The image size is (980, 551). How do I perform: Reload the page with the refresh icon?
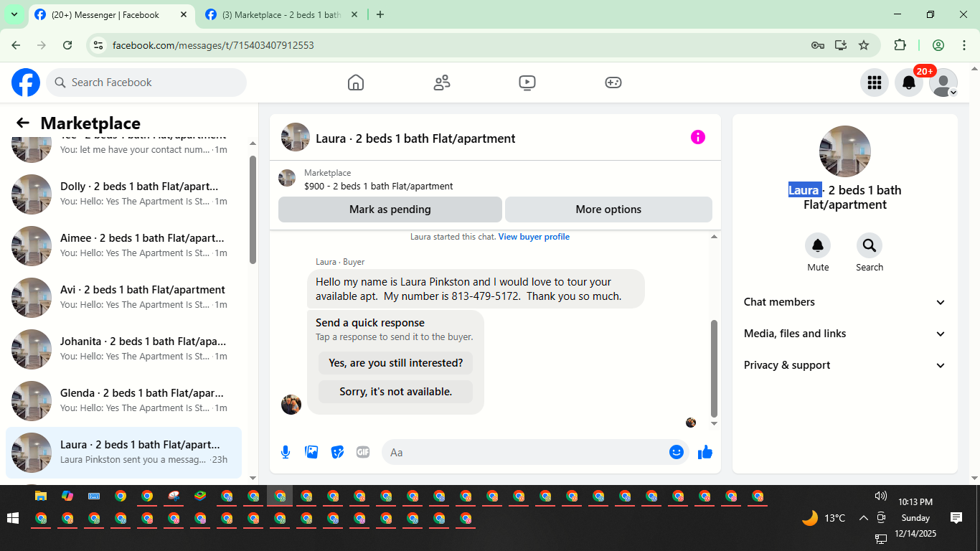pos(67,45)
